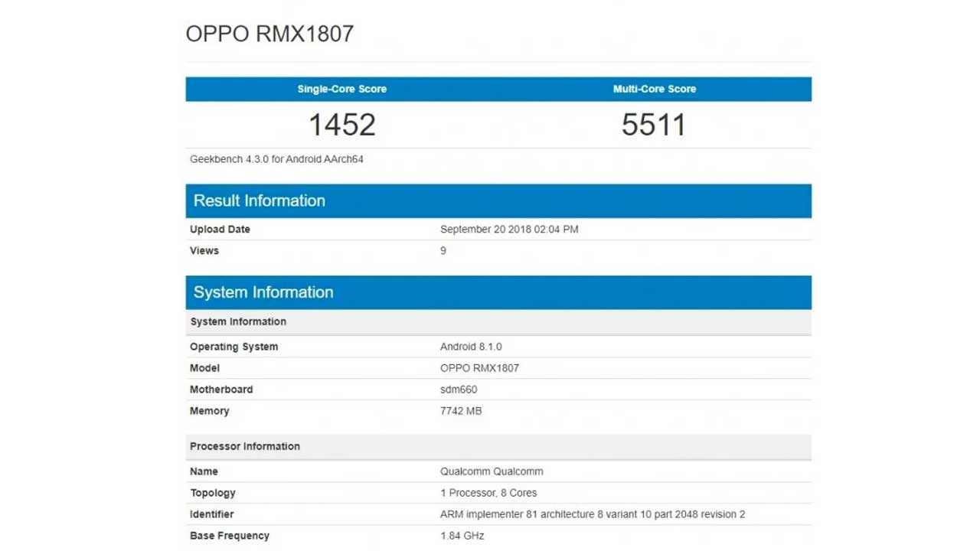Click the views count 9

443,251
